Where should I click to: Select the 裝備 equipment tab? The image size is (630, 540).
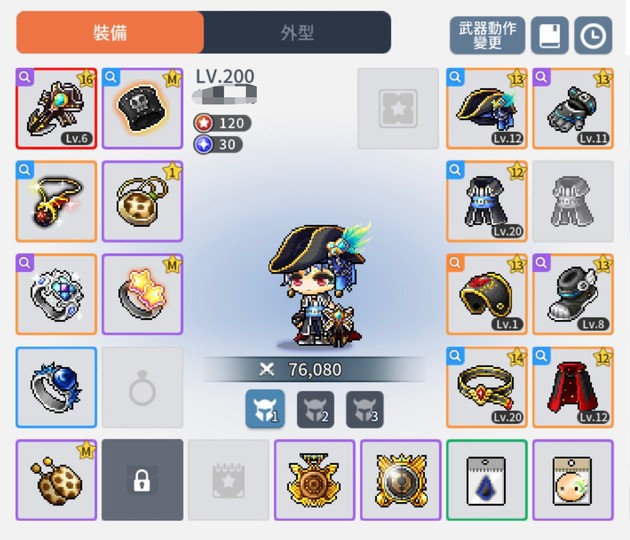point(110,33)
